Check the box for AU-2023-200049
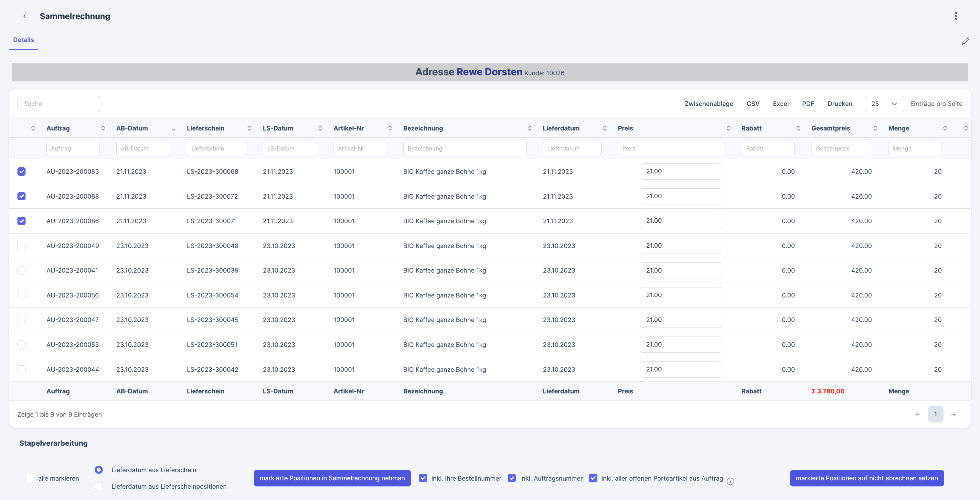 coord(22,245)
